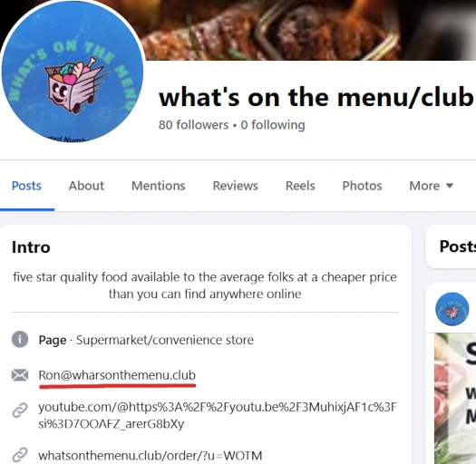This screenshot has height=464, width=476.
Task: Visit whatsonthemenu.club/order link
Action: (151, 456)
